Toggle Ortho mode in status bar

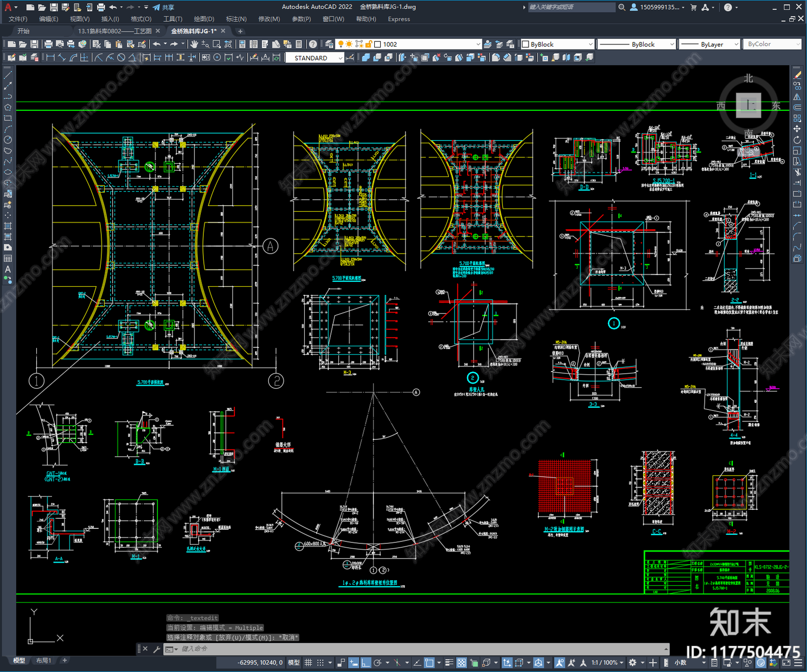click(366, 662)
